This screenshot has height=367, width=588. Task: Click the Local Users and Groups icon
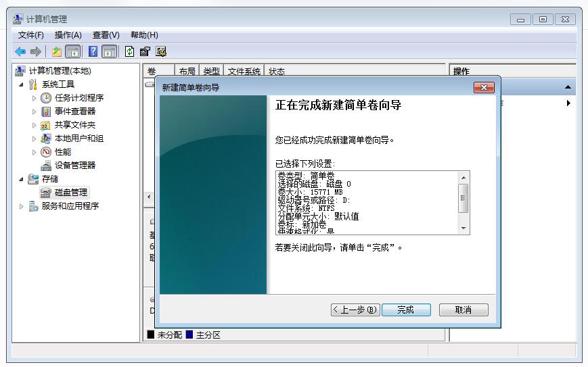46,139
